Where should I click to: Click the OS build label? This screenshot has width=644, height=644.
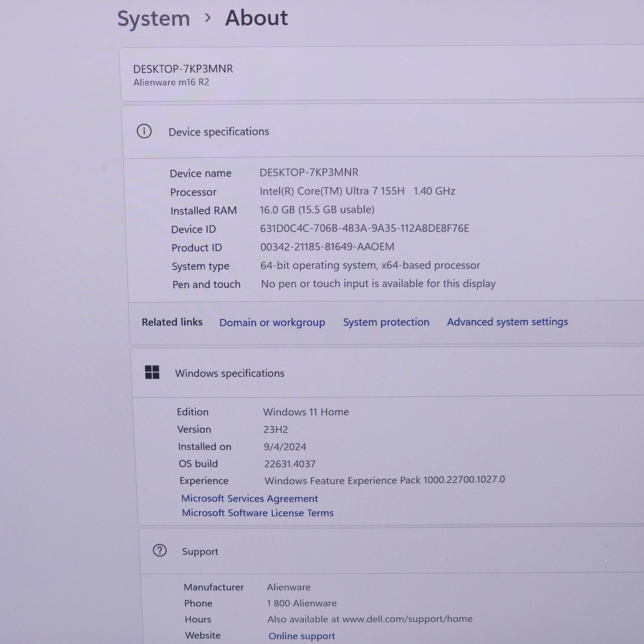click(x=198, y=464)
